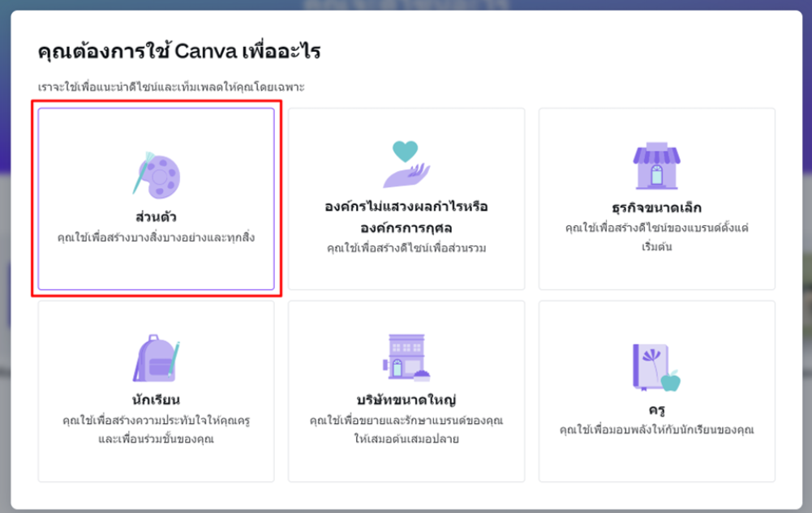Choose the บริษัทขนาดใหญ่ title
The height and width of the screenshot is (513, 812).
click(x=406, y=400)
